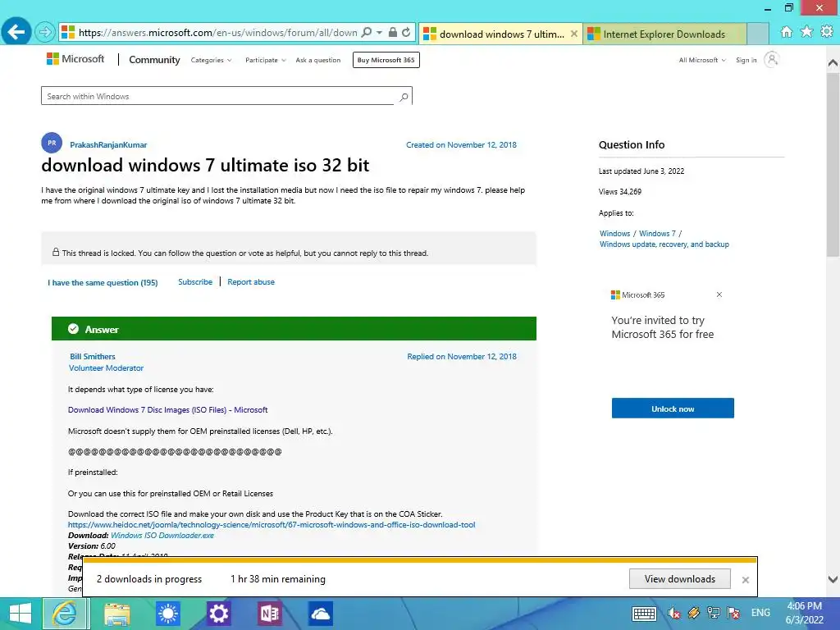This screenshot has height=630, width=840.
Task: Subscribe to this thread
Action: click(195, 282)
